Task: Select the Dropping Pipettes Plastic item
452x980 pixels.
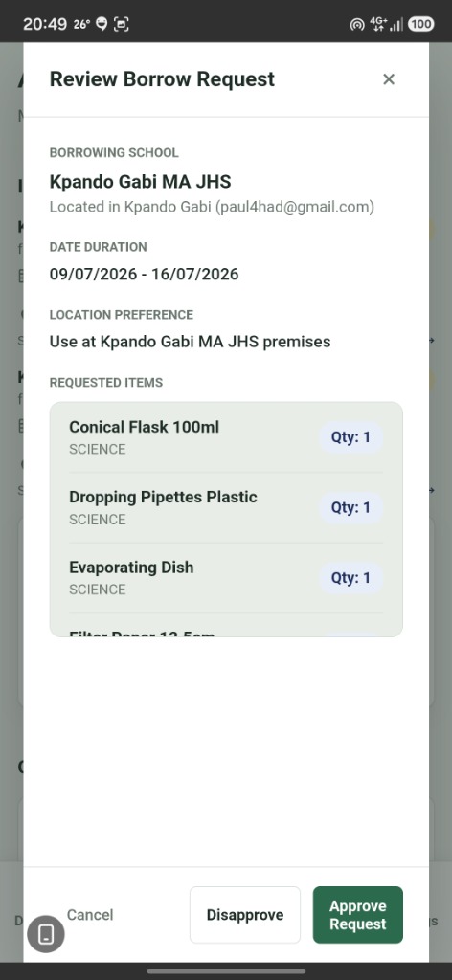Action: [226, 507]
